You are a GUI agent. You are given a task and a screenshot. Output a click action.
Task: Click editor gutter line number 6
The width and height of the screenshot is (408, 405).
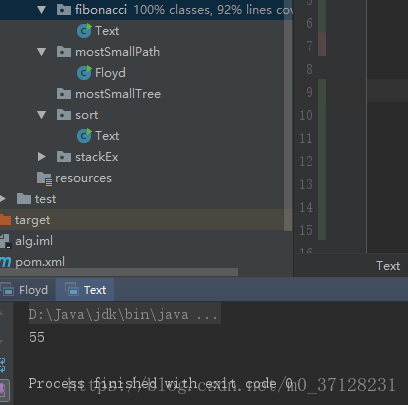click(309, 23)
